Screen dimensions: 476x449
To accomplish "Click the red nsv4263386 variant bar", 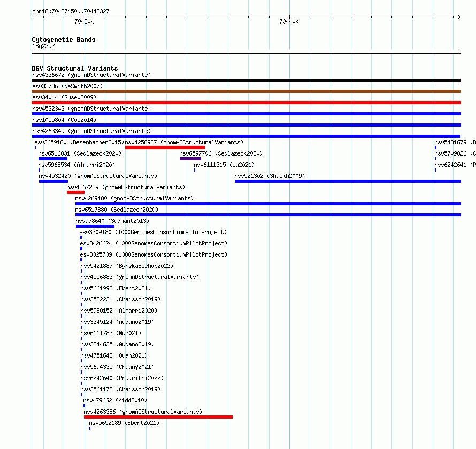I will [158, 417].
